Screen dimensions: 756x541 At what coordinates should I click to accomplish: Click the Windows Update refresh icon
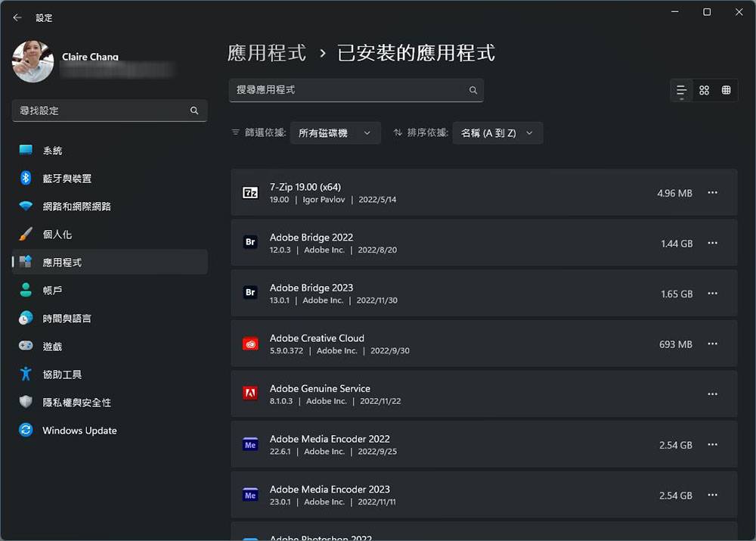(24, 430)
